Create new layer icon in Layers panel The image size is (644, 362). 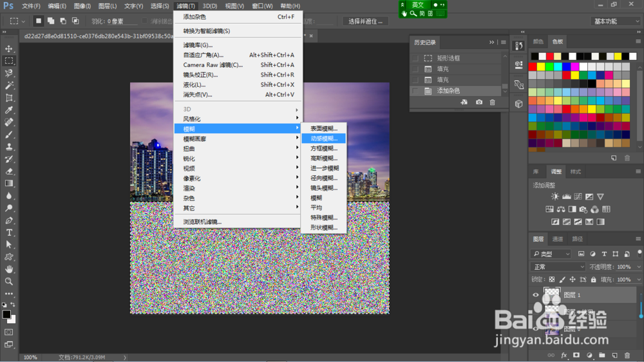(614, 355)
